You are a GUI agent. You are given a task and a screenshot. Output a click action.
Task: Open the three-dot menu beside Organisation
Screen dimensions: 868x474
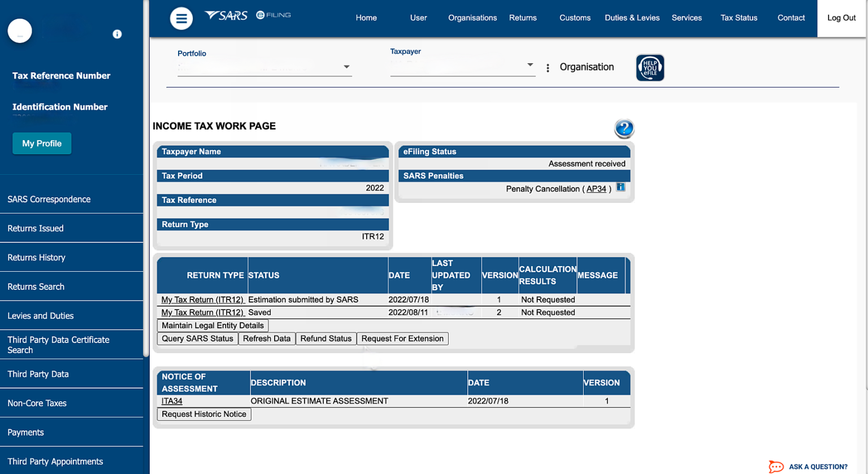(x=548, y=68)
